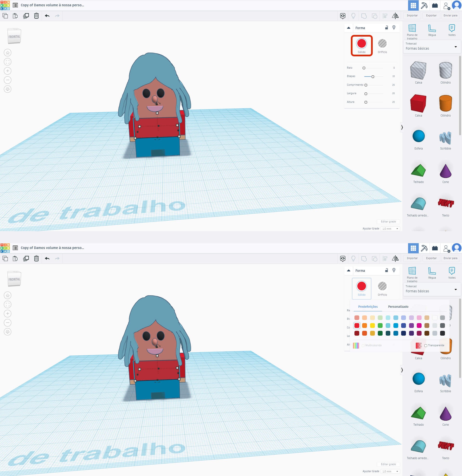
Task: Toggle the lock icon in top Forma panel
Action: click(x=386, y=28)
